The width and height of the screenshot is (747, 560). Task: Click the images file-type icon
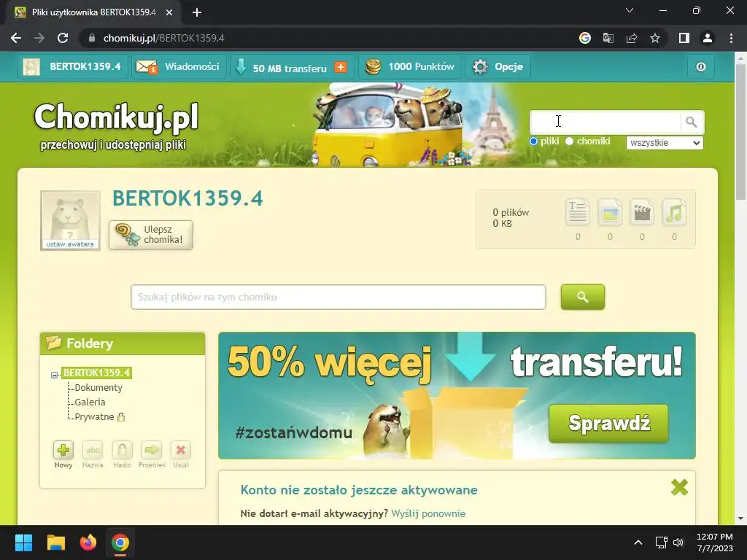tap(610, 212)
